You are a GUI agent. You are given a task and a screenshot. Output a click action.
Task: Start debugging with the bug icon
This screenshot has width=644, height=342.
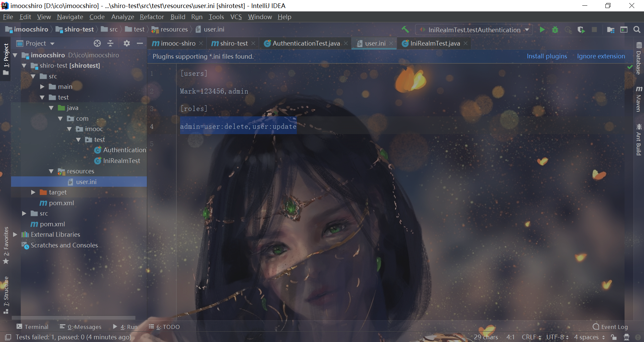point(555,30)
